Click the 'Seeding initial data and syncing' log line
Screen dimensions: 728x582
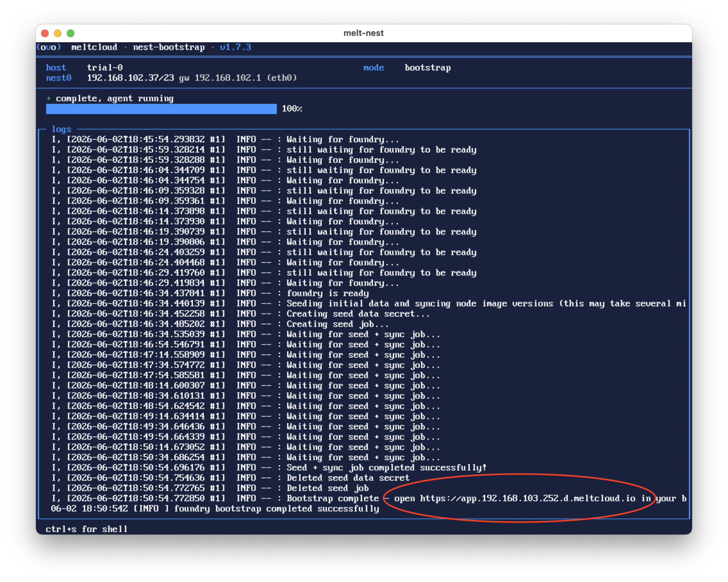[369, 303]
